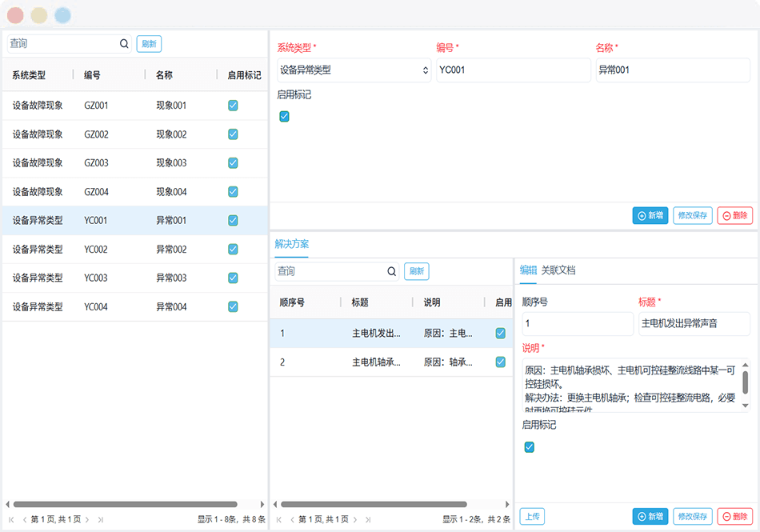Uncheck 启用标记 in the top form
Viewport: 760px width, 532px height.
click(x=284, y=117)
